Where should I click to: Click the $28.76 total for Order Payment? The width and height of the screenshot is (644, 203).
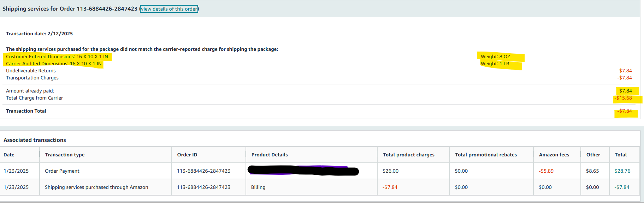click(x=622, y=171)
